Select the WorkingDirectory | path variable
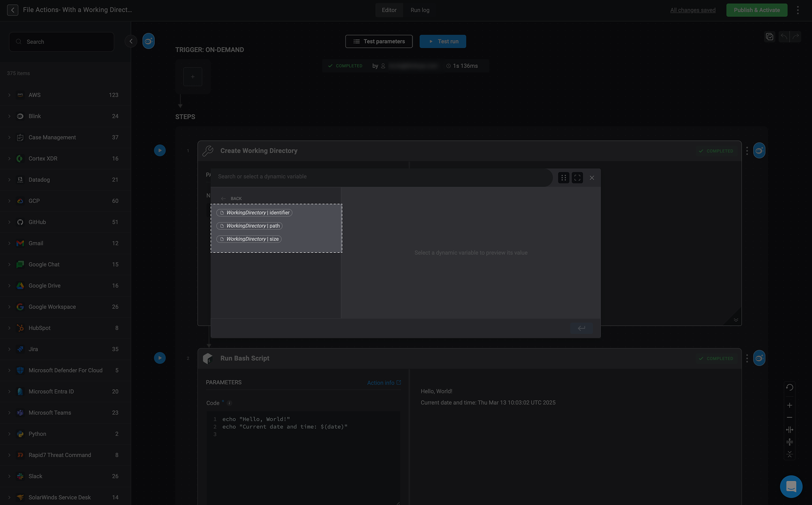 (249, 226)
